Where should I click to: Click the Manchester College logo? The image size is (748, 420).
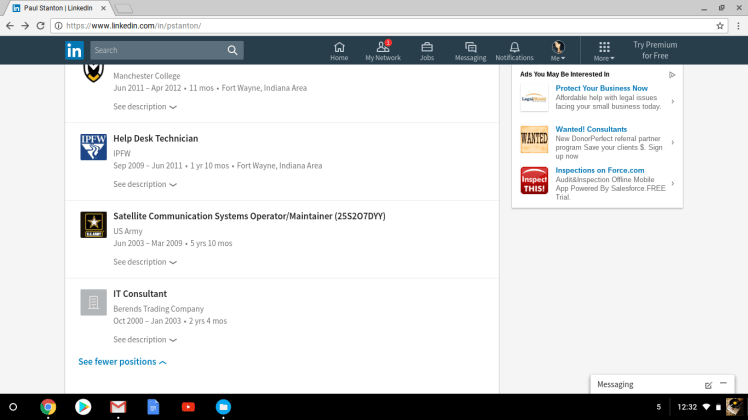click(94, 73)
